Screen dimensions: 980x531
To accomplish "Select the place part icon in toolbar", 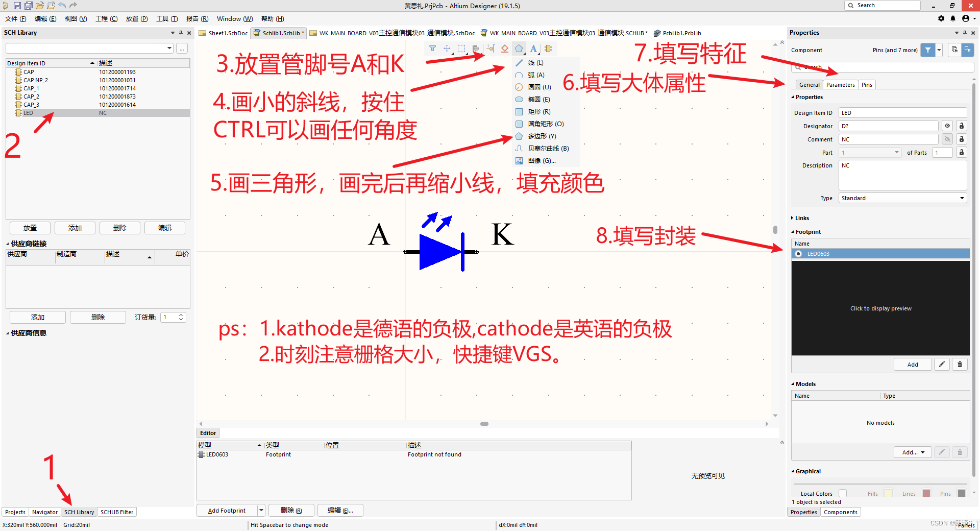I will pos(548,49).
